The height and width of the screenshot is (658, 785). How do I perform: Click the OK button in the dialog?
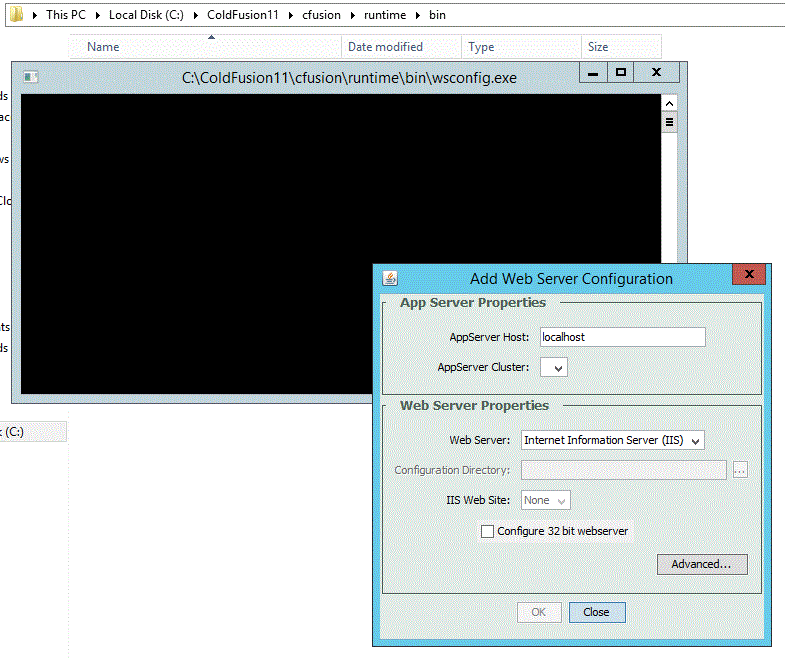539,612
